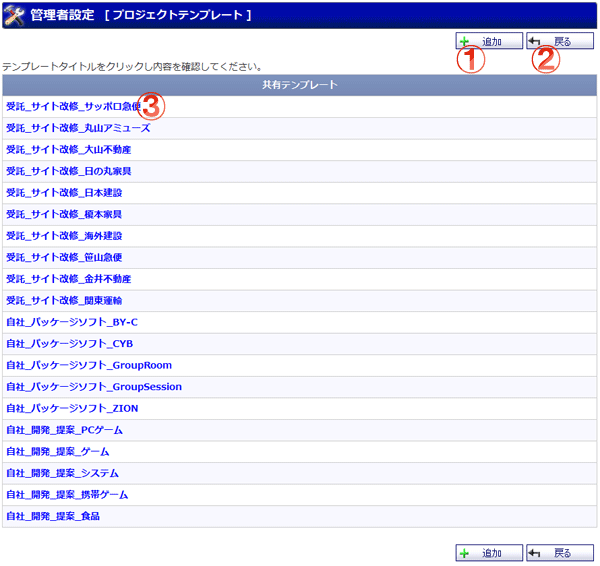Click the 管理者設定 tools icon in header
The image size is (600, 566).
point(15,16)
